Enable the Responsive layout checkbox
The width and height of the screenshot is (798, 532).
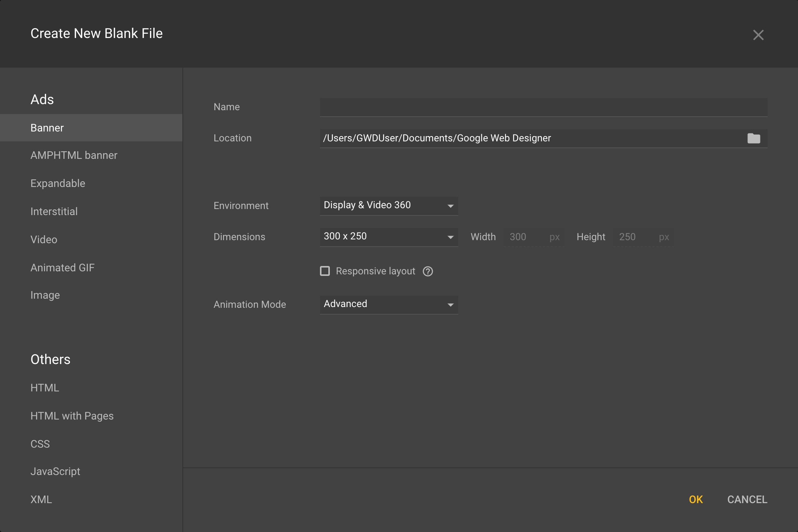(325, 271)
